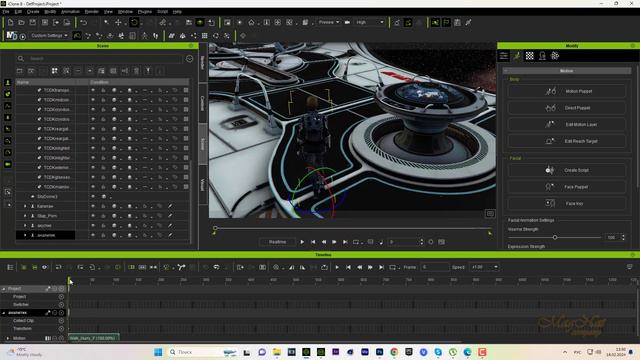
Task: Switch to the Content side tab
Action: coord(202,103)
